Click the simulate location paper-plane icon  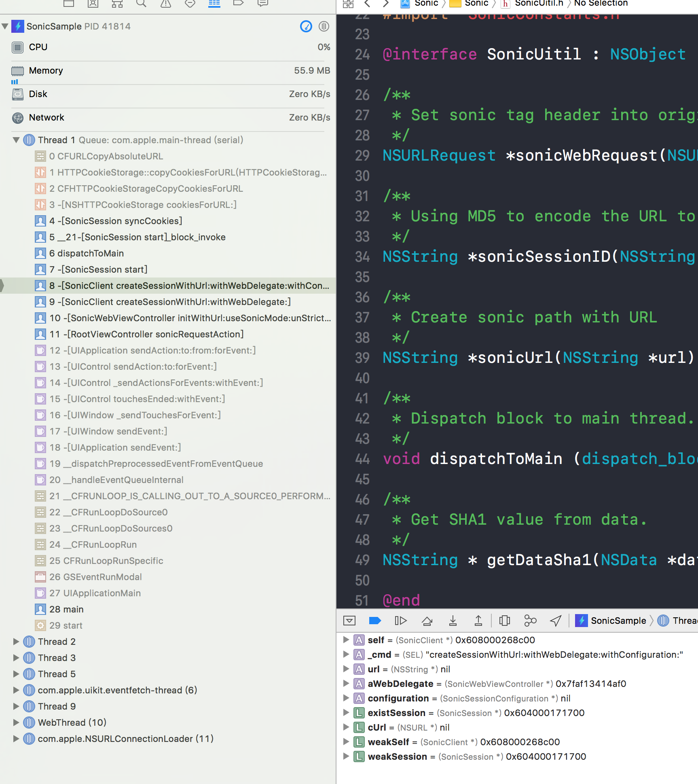coord(556,620)
